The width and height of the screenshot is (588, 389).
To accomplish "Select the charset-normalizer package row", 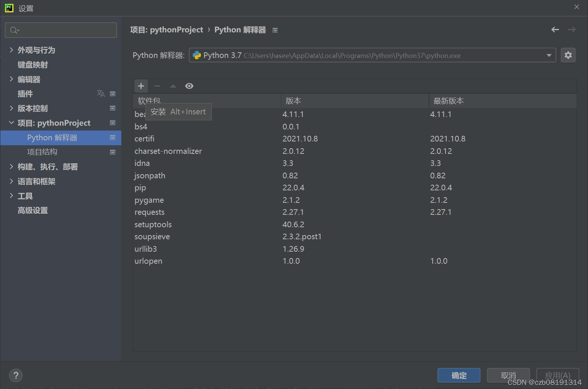I will (355, 151).
